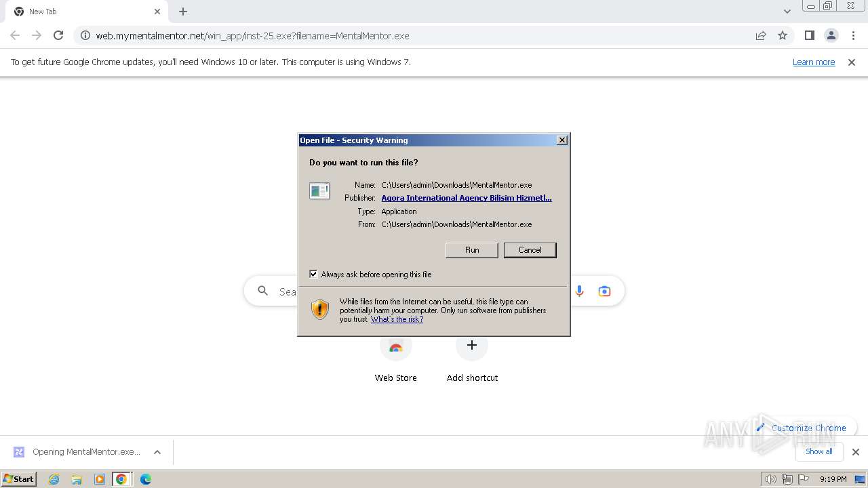
Task: Click the Add shortcut plus button
Action: point(472,345)
